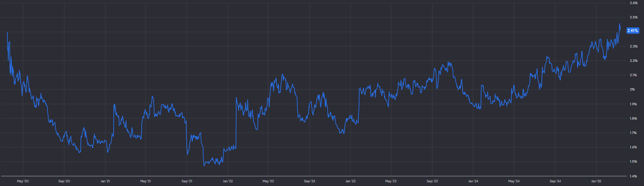Click the Sep '21 date label

point(187,181)
